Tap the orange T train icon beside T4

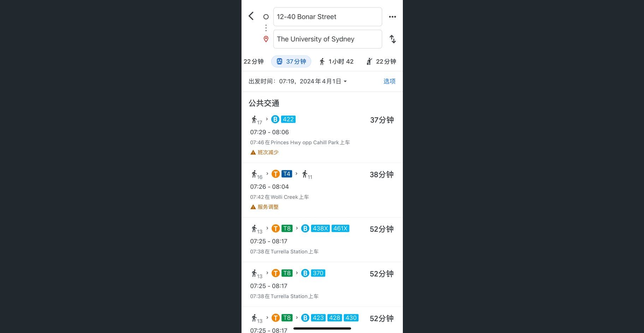(x=275, y=174)
